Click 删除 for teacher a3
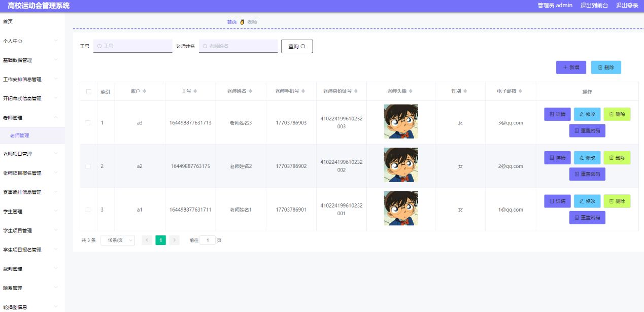This screenshot has width=644, height=312. [x=617, y=114]
